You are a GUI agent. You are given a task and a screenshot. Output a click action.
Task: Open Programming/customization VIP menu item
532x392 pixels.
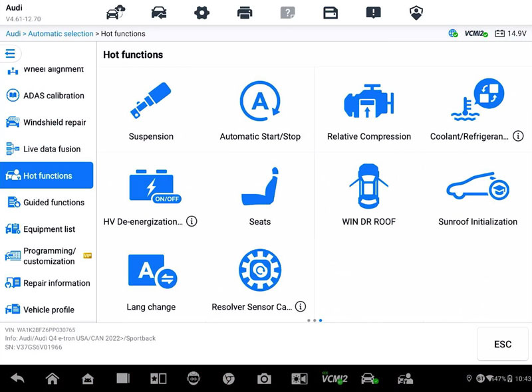(x=47, y=256)
